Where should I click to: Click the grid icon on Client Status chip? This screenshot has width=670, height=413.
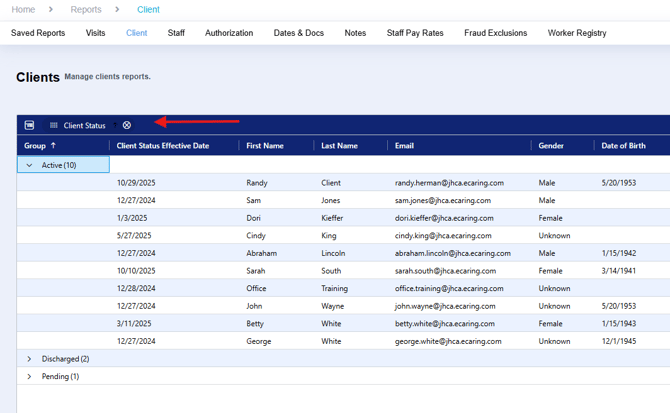pyautogui.click(x=53, y=125)
